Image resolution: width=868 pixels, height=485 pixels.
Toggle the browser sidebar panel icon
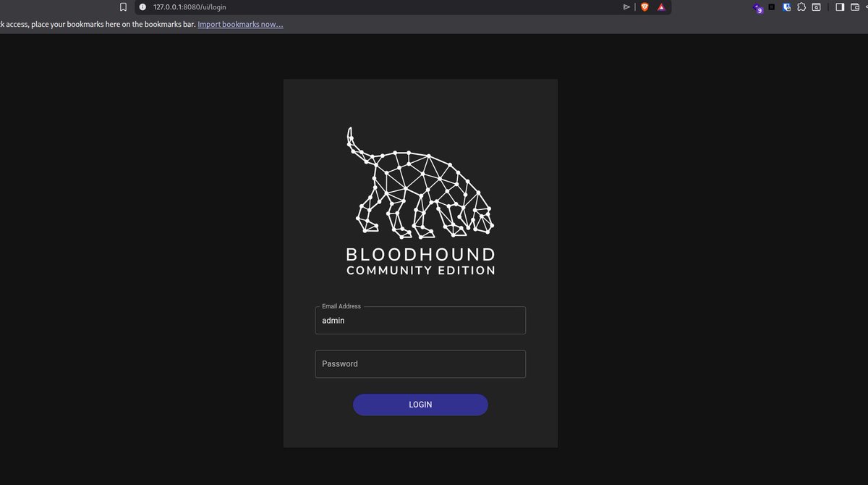coord(840,7)
